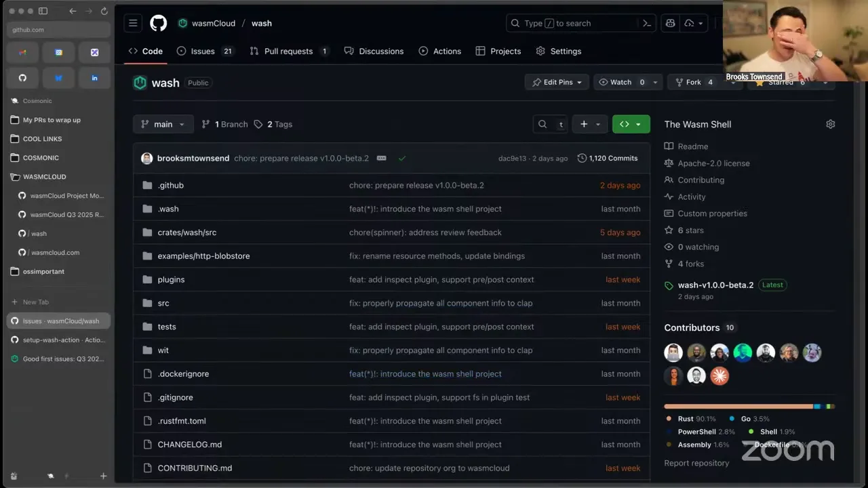The image size is (868, 488).
Task: Click the Go to file search icon
Action: [x=542, y=124]
